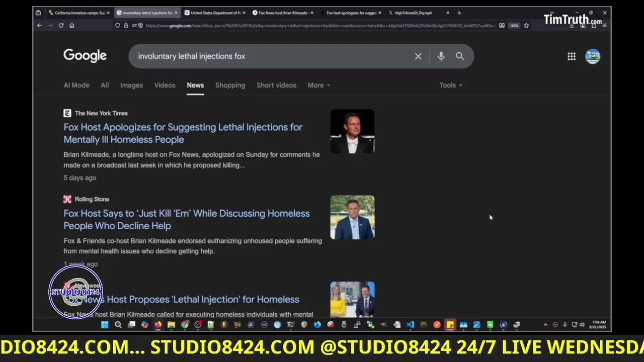Click the search query input field
Image resolution: width=644 pixels, height=362 pixels.
[272, 56]
